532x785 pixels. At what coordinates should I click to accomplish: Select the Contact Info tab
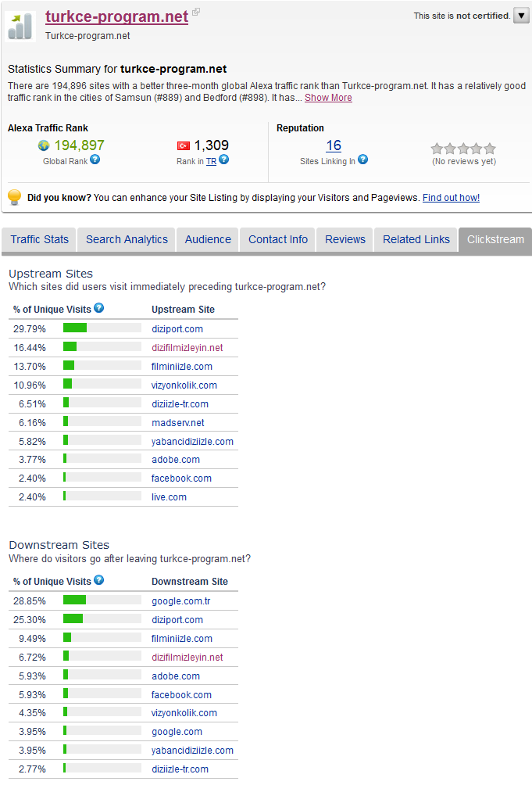click(278, 239)
